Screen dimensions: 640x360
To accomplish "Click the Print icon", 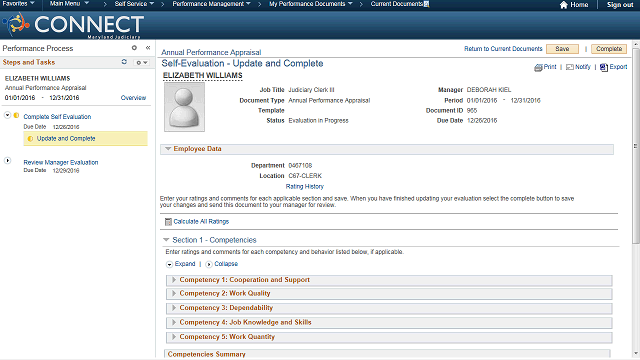I will (x=538, y=67).
